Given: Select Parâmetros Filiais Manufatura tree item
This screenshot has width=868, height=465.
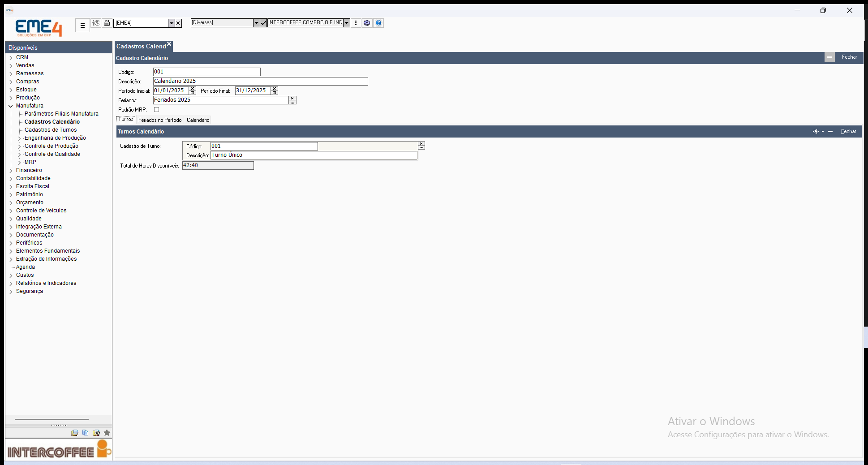Looking at the screenshot, I should pos(61,114).
